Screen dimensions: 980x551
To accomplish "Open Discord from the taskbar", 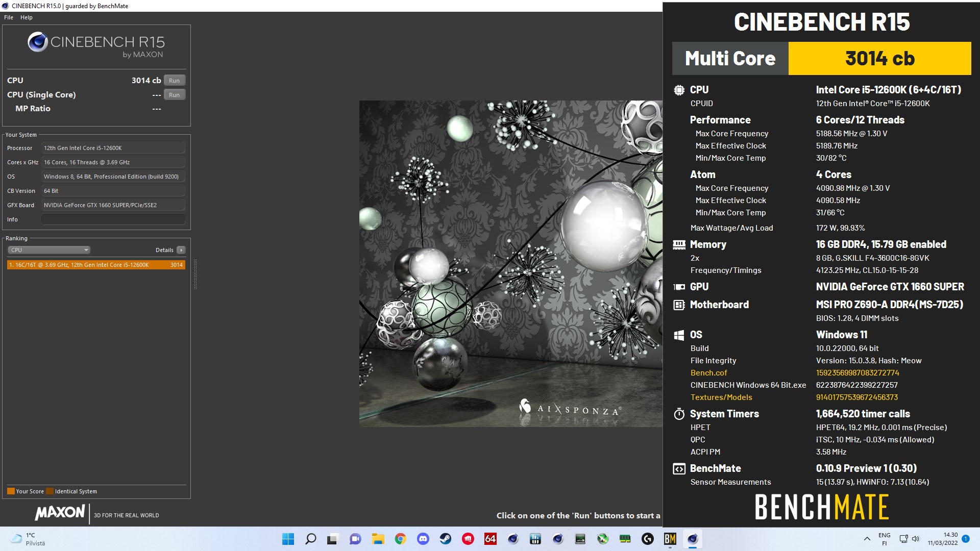I will (423, 539).
